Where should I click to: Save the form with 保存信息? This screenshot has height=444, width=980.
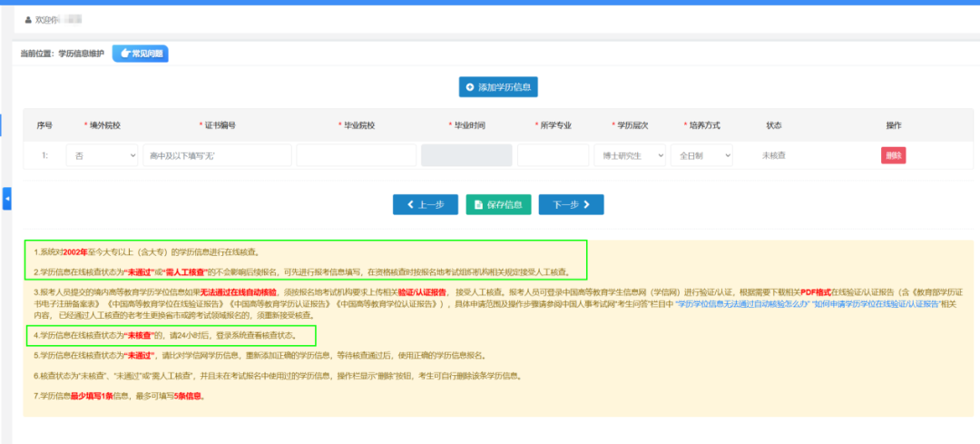(499, 204)
